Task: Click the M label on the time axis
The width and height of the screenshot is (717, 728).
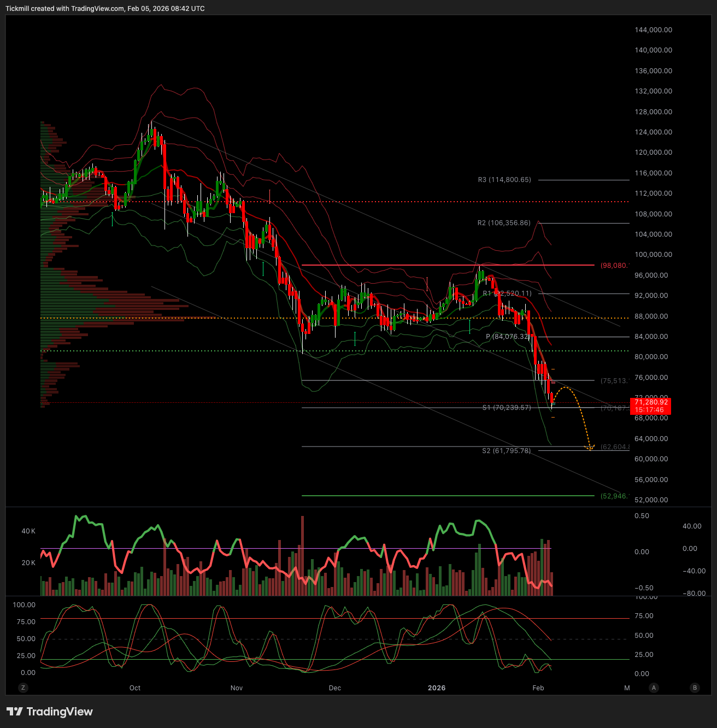Action: click(627, 688)
